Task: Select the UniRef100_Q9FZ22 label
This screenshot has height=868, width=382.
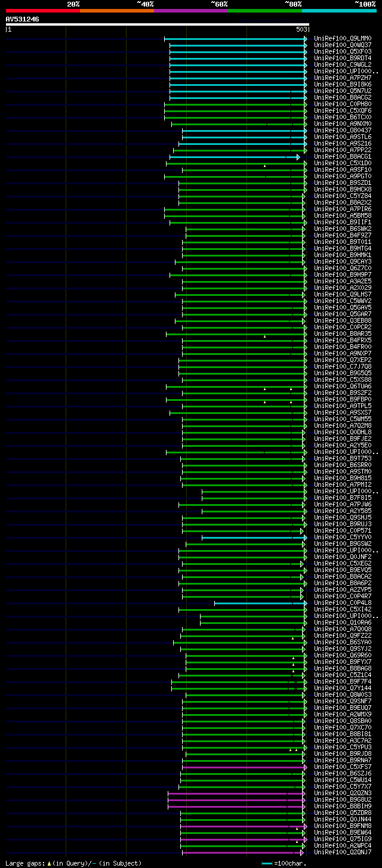Action: click(343, 635)
